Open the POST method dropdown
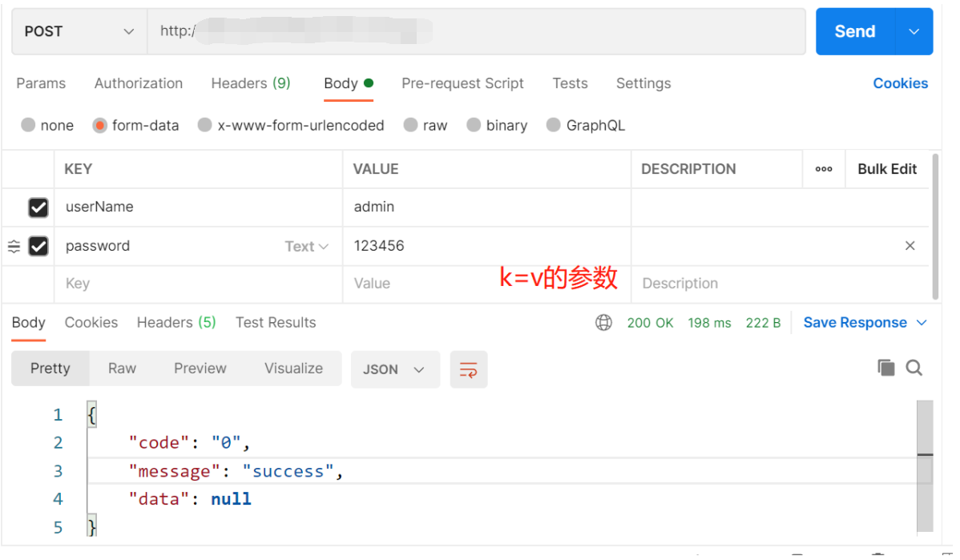Image resolution: width=960 pixels, height=560 pixels. click(79, 31)
